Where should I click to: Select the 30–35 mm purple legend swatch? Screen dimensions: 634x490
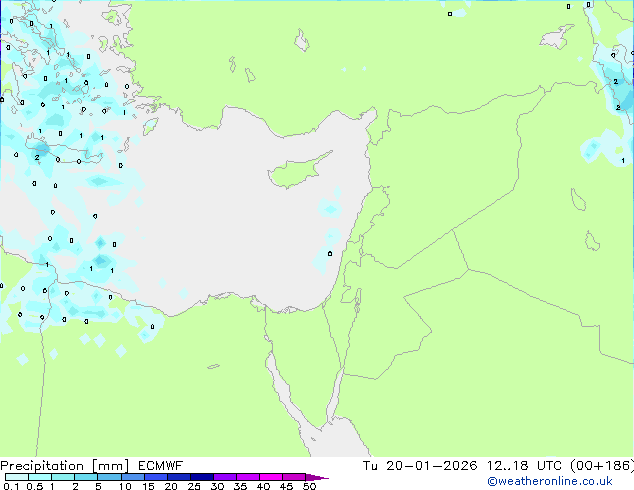(225, 477)
